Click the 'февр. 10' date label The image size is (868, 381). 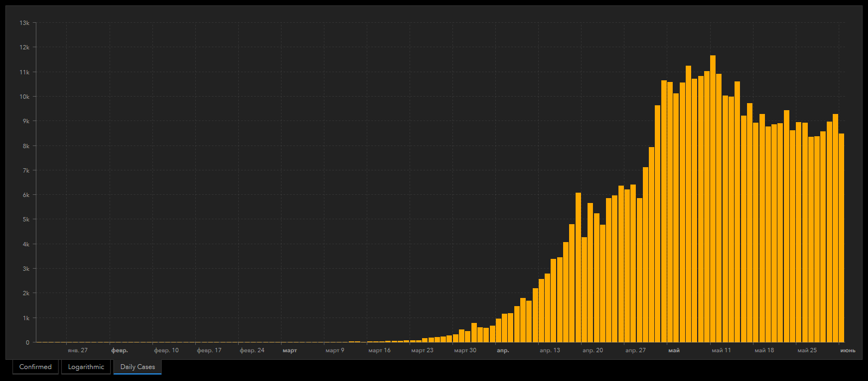click(166, 350)
